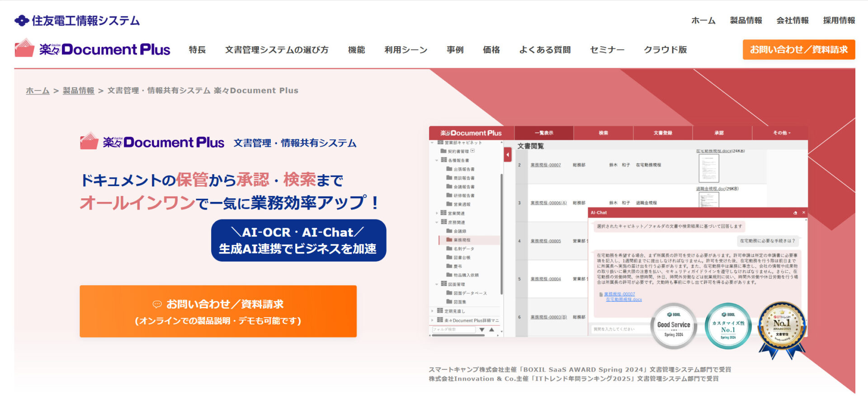Screen dimensions: 868x401
Task: Open document link 業務規程-00006(A)
Action: click(548, 203)
